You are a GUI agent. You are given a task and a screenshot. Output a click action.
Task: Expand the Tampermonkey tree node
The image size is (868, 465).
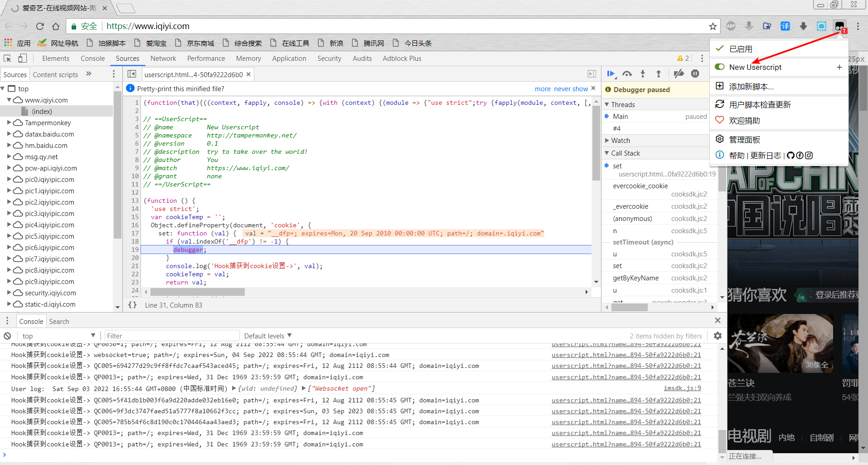click(x=9, y=123)
